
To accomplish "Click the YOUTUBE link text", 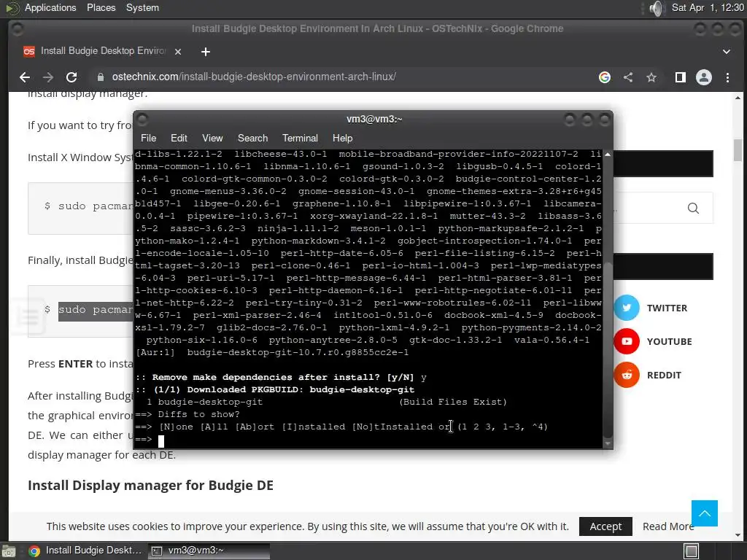I will (670, 341).
